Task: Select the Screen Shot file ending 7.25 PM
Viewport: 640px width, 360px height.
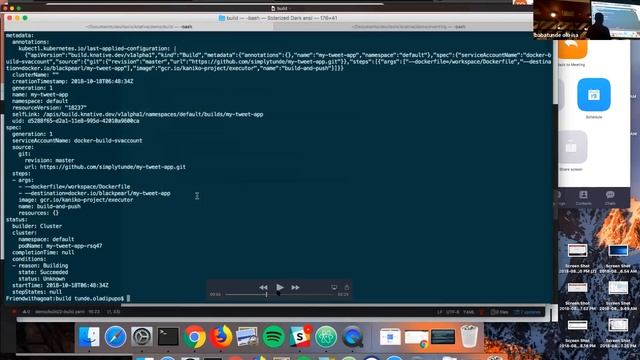Action: point(618,333)
